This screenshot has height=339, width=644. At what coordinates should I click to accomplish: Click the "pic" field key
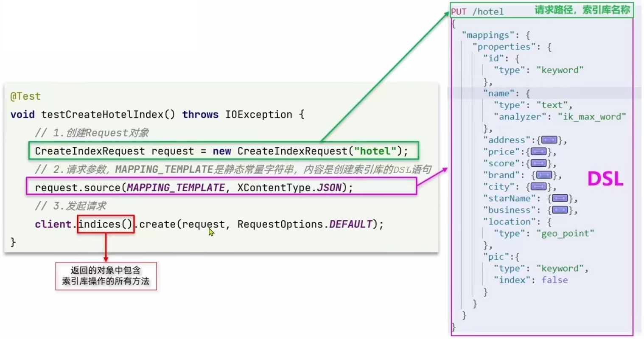[x=496, y=257]
